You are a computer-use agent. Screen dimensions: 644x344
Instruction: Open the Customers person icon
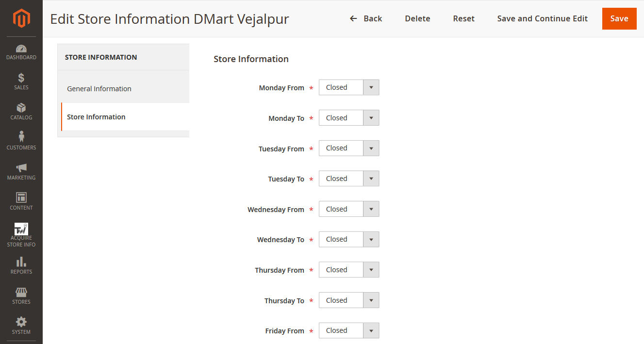tap(21, 137)
